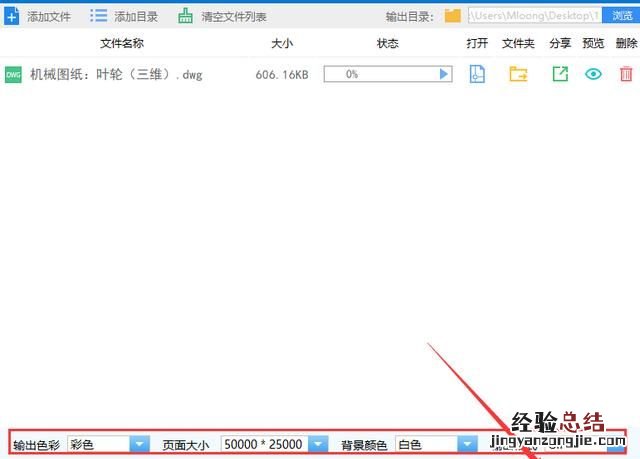Click the 打开 column header
Viewport: 640px width, 459px height.
tap(477, 43)
